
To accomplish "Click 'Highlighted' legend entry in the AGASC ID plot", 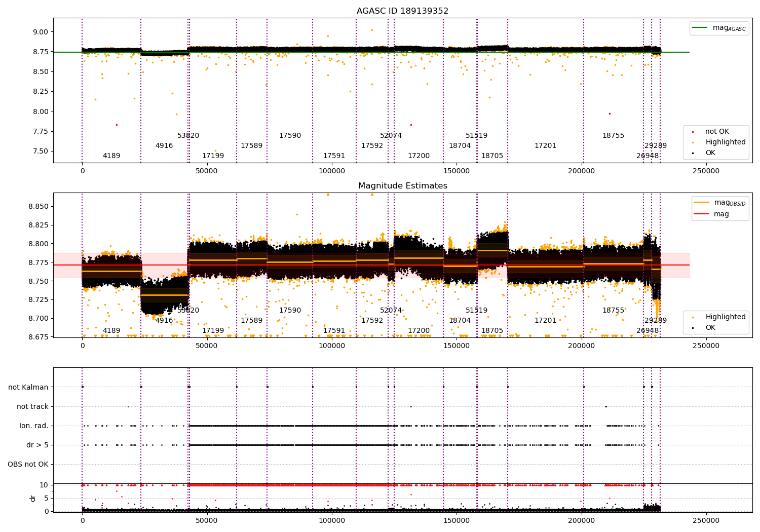I will (x=719, y=142).
